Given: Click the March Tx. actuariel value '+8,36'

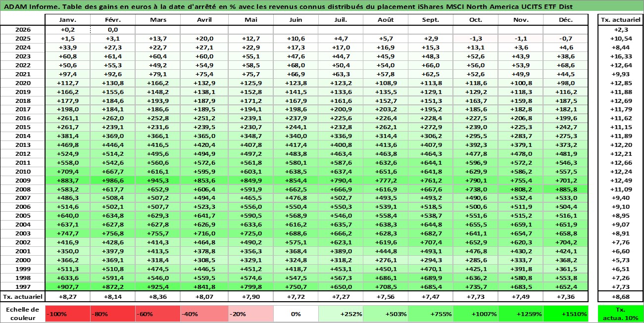Looking at the screenshot, I should pyautogui.click(x=158, y=297).
